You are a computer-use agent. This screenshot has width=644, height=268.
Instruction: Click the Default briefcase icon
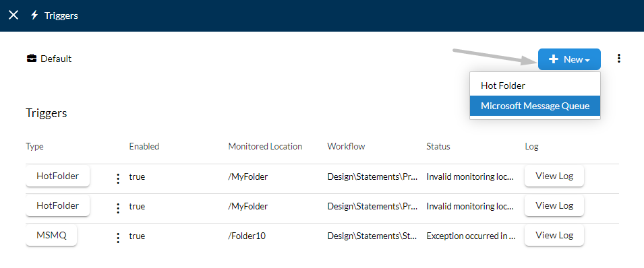point(31,59)
